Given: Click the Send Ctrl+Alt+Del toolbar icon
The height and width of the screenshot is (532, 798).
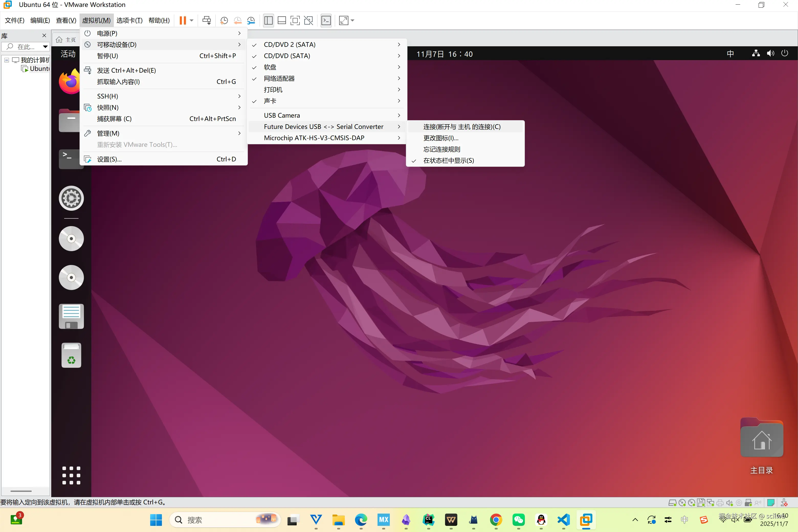Looking at the screenshot, I should pos(206,20).
